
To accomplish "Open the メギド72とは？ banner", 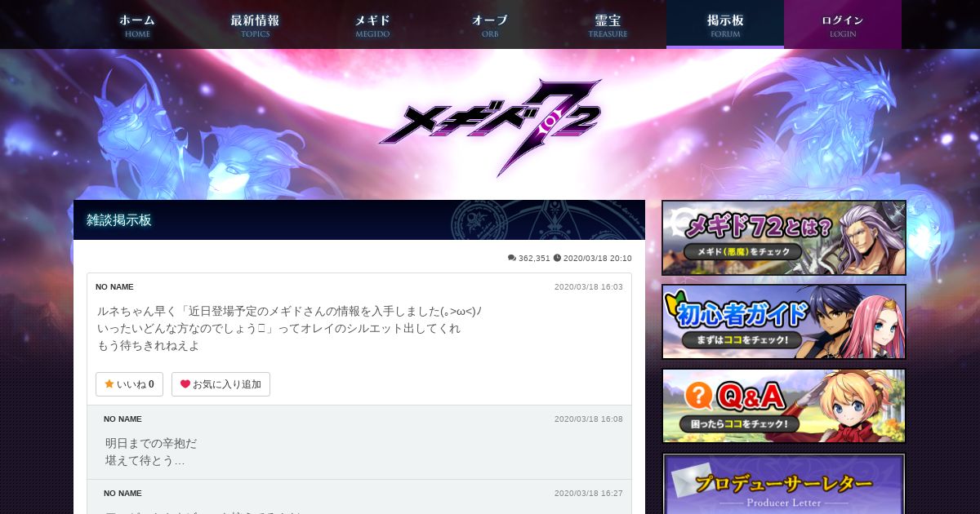I will [784, 237].
